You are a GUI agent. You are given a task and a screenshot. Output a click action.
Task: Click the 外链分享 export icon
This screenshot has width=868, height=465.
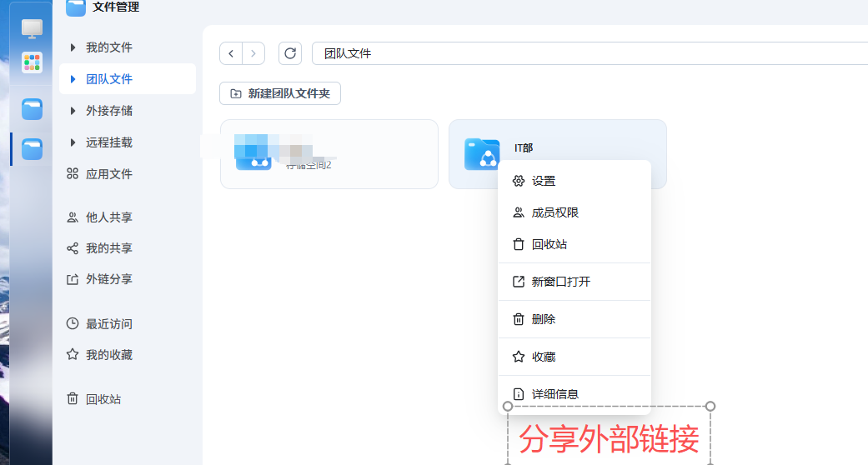73,279
